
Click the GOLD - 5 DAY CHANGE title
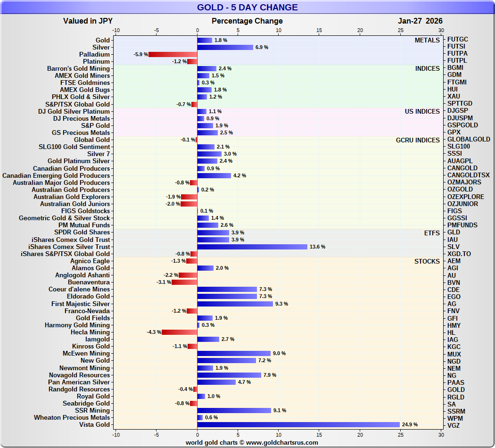[247, 7]
